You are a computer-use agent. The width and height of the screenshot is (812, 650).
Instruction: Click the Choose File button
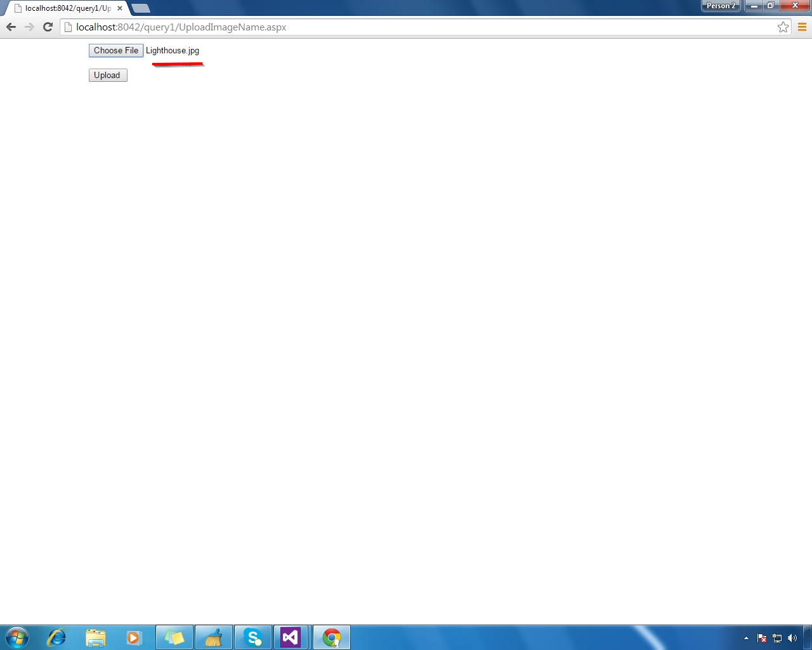115,50
